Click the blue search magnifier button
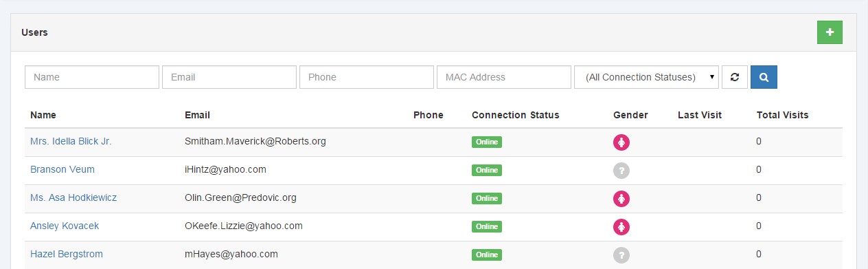Image resolution: width=868 pixels, height=269 pixels. [x=764, y=77]
